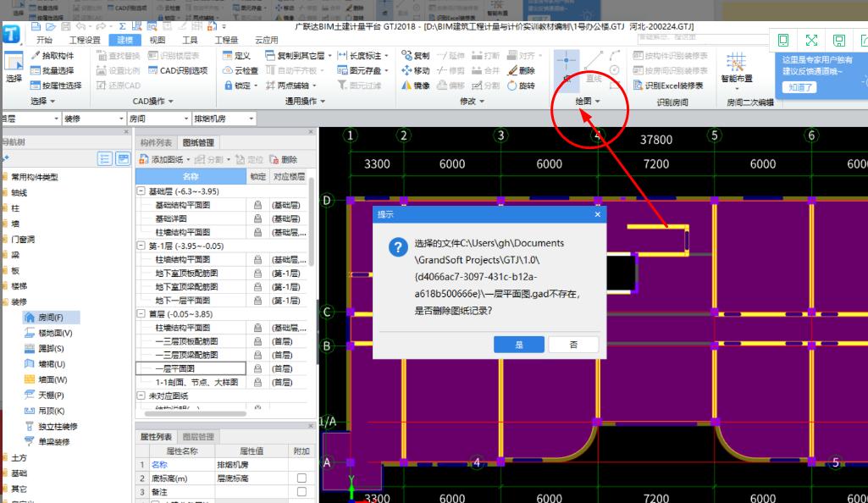
Task: Click the large 选择 select tool
Action: (x=14, y=68)
